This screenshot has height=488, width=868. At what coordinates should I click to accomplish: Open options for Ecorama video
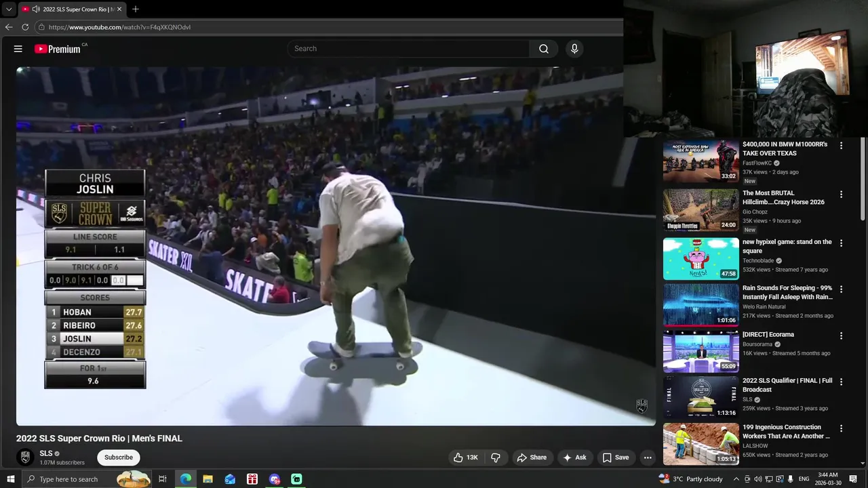click(842, 335)
